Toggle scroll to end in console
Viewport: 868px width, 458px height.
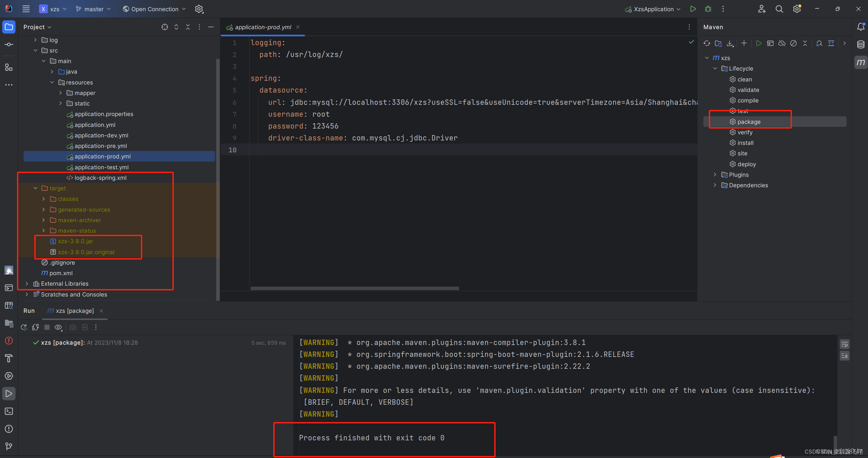[x=845, y=356]
